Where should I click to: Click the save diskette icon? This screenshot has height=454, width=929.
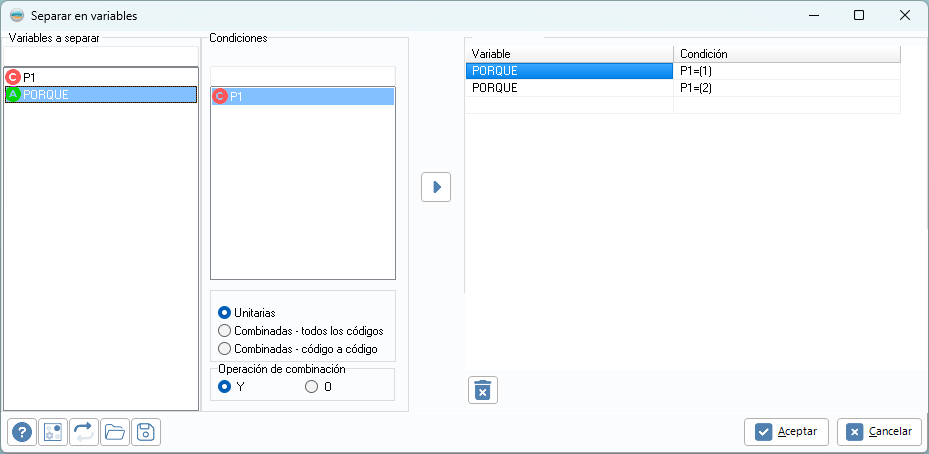[x=145, y=432]
